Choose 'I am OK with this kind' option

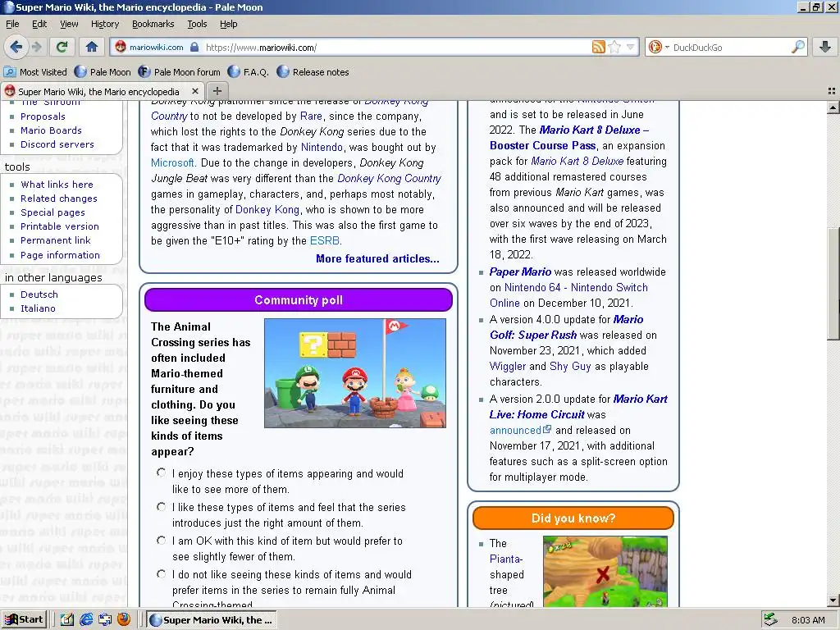point(161,540)
